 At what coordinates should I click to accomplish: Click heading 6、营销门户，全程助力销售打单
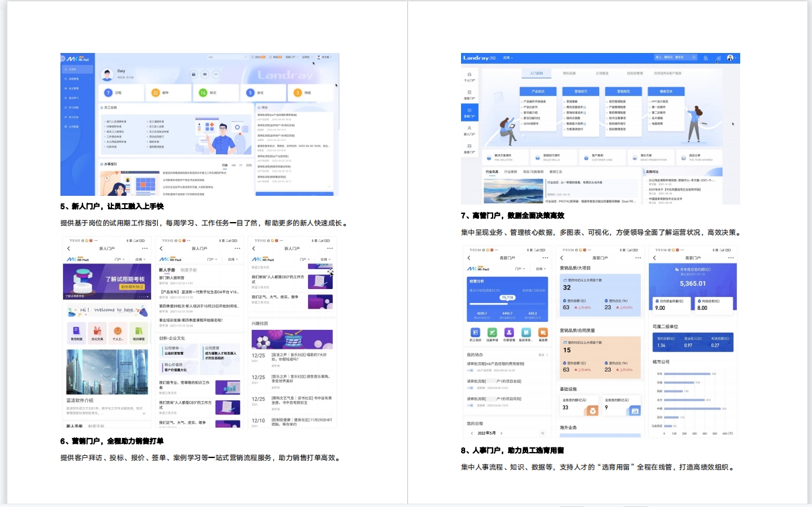pos(112,441)
